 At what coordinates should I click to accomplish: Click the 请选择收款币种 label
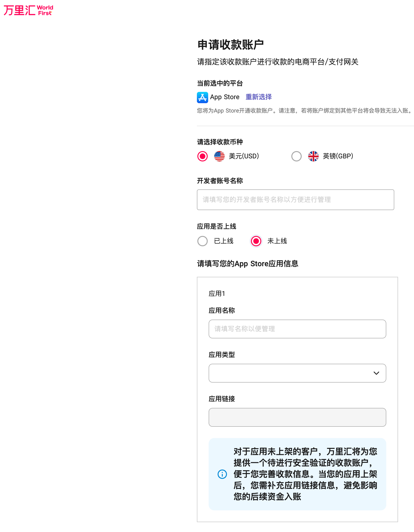220,142
